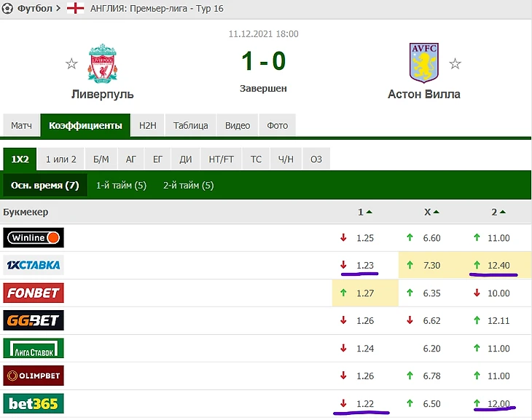Add Aston Villa to favorites with star
Image resolution: width=532 pixels, height=420 pixels.
[455, 64]
